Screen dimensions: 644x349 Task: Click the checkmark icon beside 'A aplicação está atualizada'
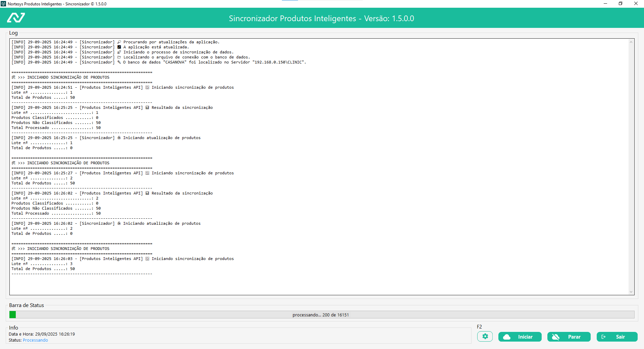[x=119, y=47]
